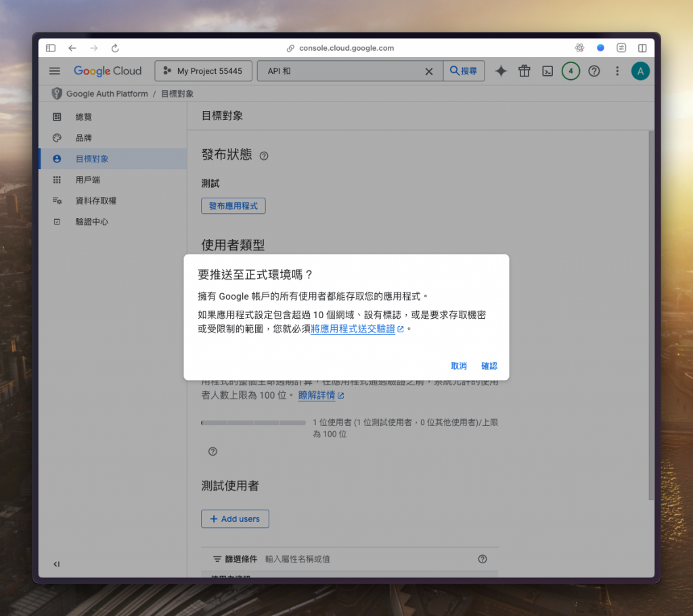Open the Gemini sparkle assistant icon
The image size is (693, 616).
[x=501, y=71]
